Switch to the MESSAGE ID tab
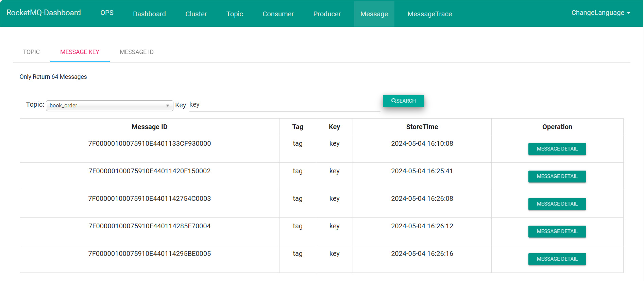The height and width of the screenshot is (281, 644). [x=136, y=52]
